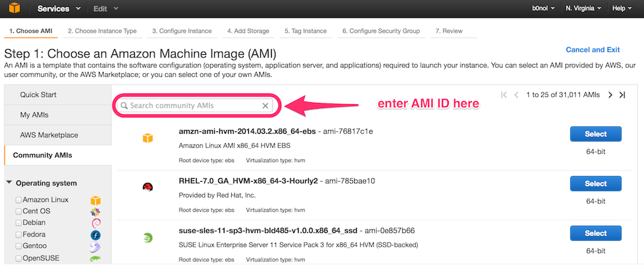Go to 7. Review tab
Viewport: 644px width, 272px height.
click(454, 31)
